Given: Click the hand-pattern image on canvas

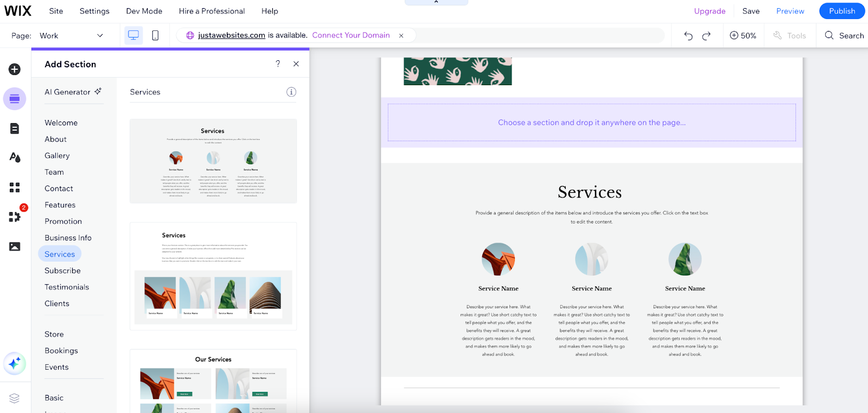Looking at the screenshot, I should click(x=458, y=71).
